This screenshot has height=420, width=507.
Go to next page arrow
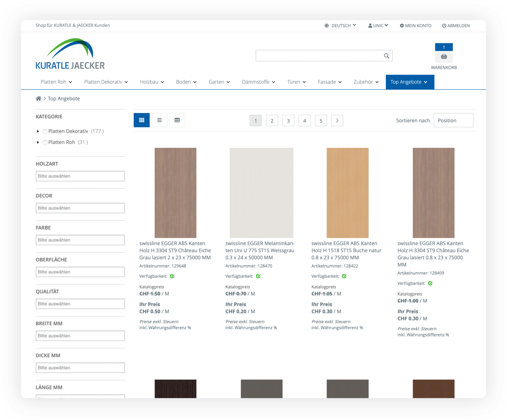(x=337, y=120)
